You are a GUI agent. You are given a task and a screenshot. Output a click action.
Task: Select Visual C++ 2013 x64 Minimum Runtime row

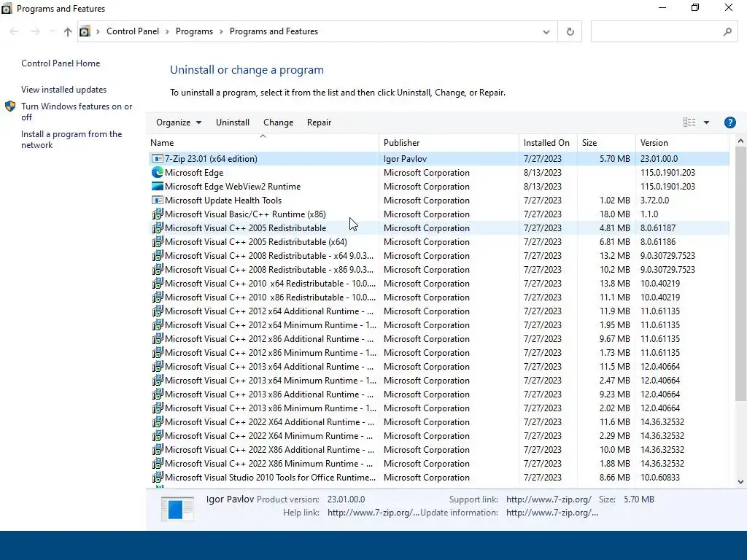pos(438,379)
